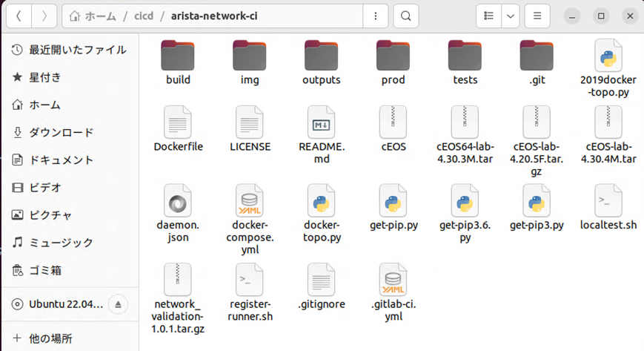Image resolution: width=644 pixels, height=351 pixels.
Task: Open the build folder
Action: pyautogui.click(x=178, y=56)
